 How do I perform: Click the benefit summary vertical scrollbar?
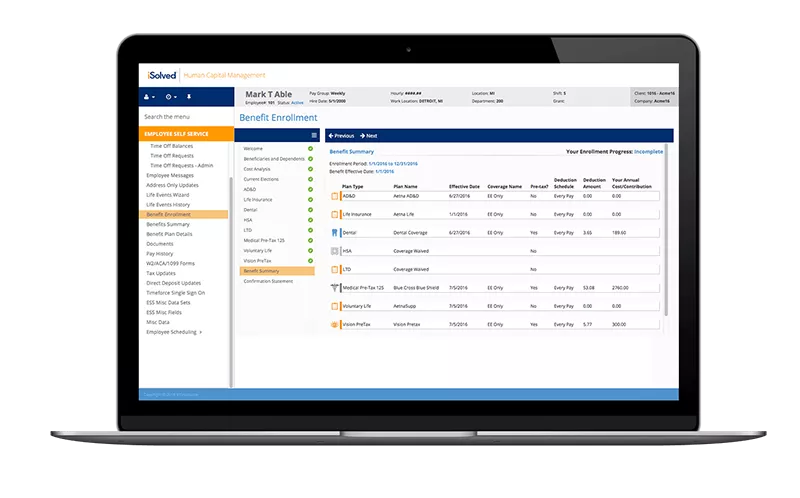tap(666, 230)
